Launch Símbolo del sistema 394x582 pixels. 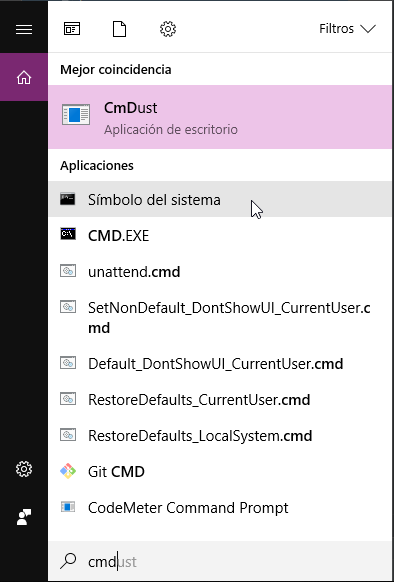click(221, 199)
